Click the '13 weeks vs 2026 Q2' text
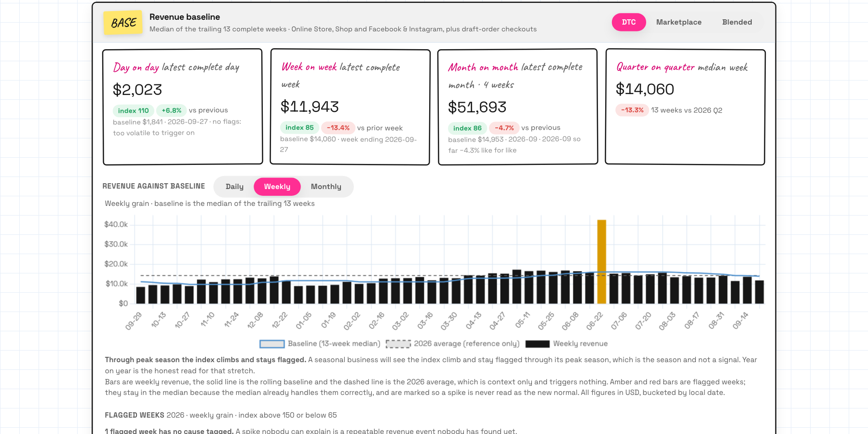The width and height of the screenshot is (868, 434). [687, 110]
